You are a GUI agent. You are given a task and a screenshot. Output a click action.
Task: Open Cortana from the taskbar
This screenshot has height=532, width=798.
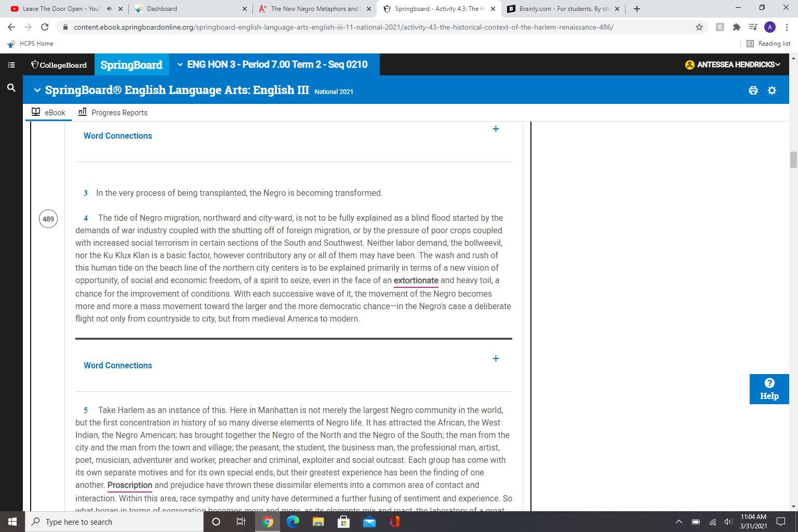(x=216, y=522)
